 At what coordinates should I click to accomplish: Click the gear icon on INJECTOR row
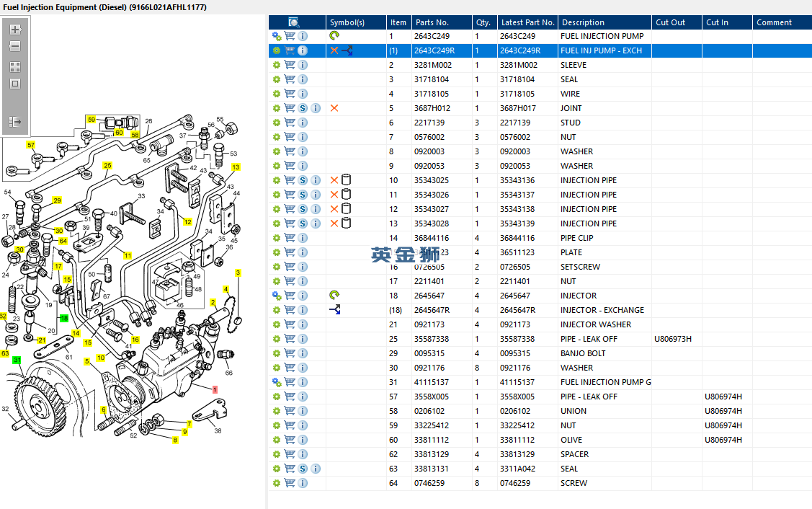(277, 296)
